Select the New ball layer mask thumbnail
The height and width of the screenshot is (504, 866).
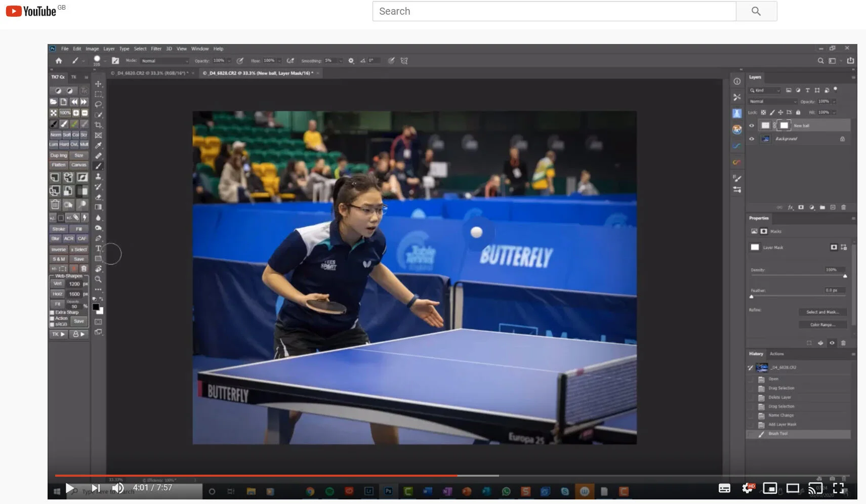[784, 125]
